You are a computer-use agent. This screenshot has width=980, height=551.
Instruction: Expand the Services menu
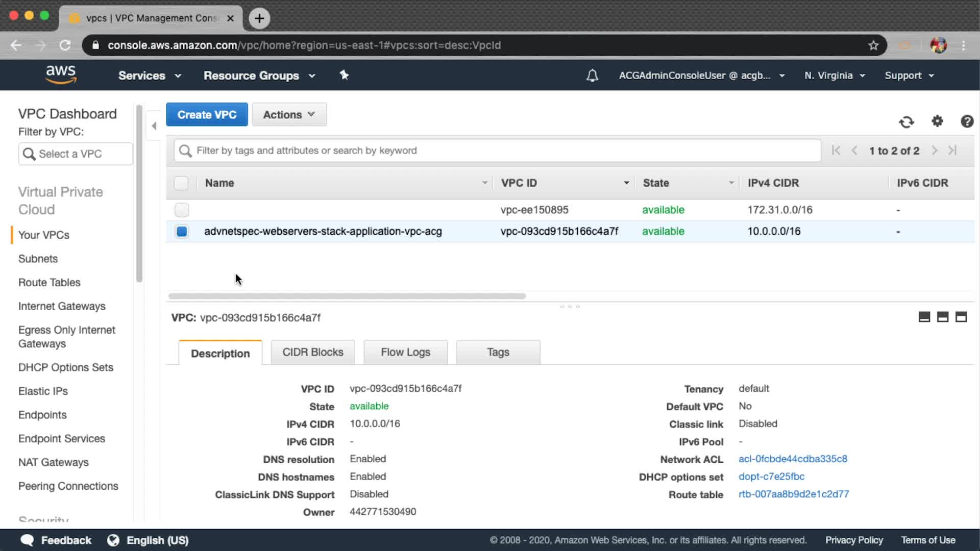pyautogui.click(x=150, y=76)
